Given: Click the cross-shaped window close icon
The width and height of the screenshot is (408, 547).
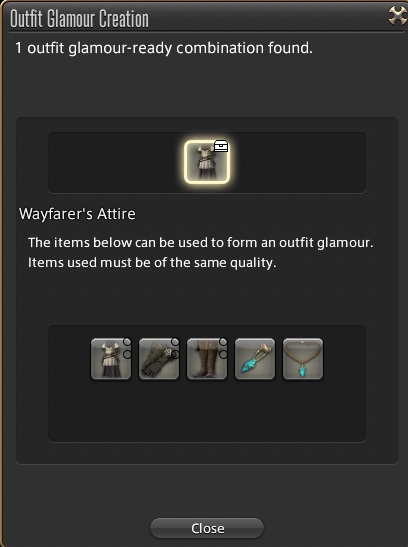Looking at the screenshot, I should tap(398, 16).
